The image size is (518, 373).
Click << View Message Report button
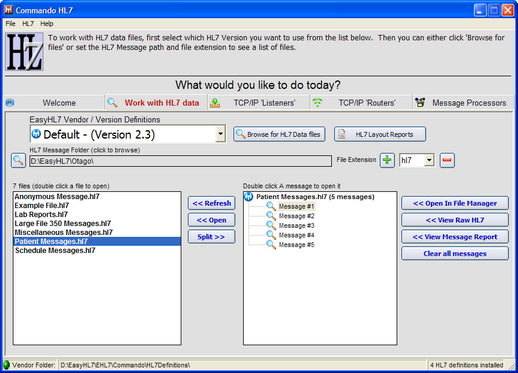[x=455, y=237]
